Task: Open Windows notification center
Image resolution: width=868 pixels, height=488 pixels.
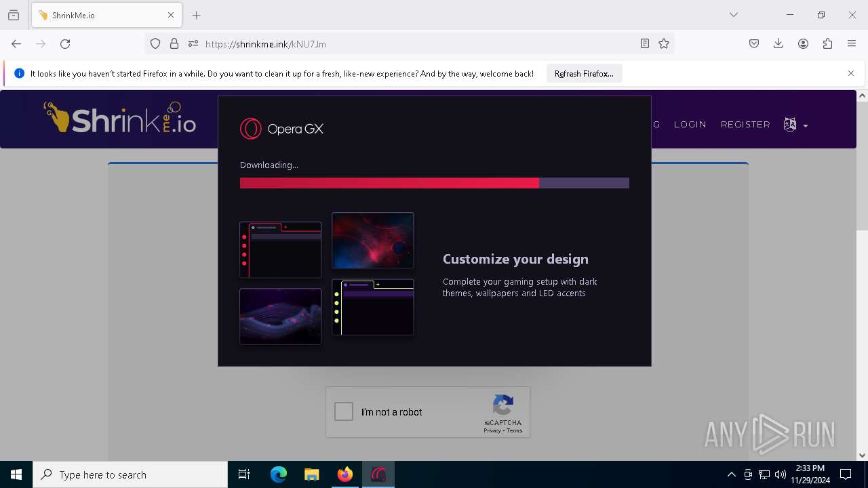Action: (x=846, y=474)
